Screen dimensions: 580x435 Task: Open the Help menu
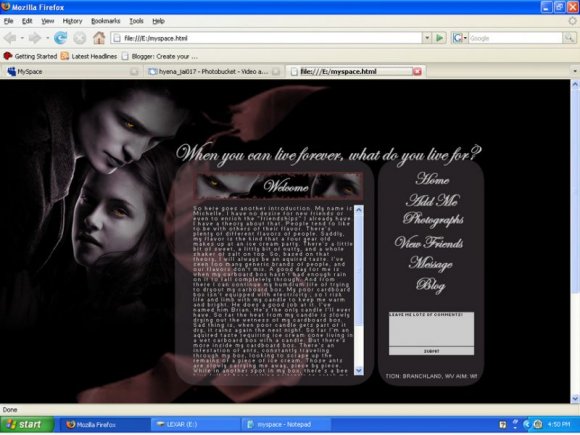(158, 21)
